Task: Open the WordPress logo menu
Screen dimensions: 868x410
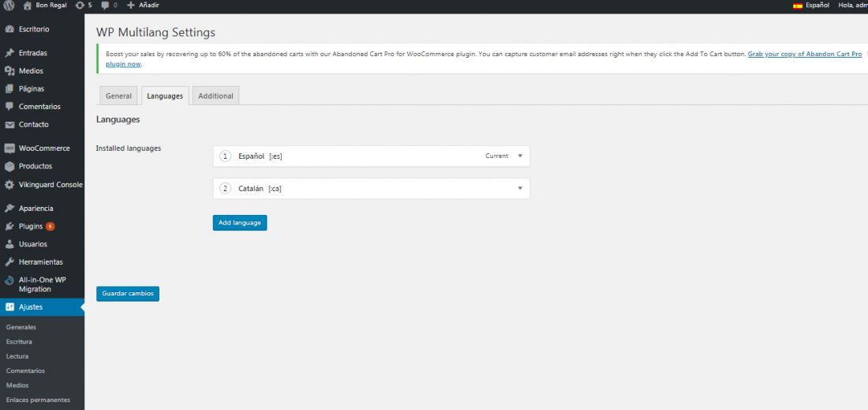Action: tap(9, 6)
